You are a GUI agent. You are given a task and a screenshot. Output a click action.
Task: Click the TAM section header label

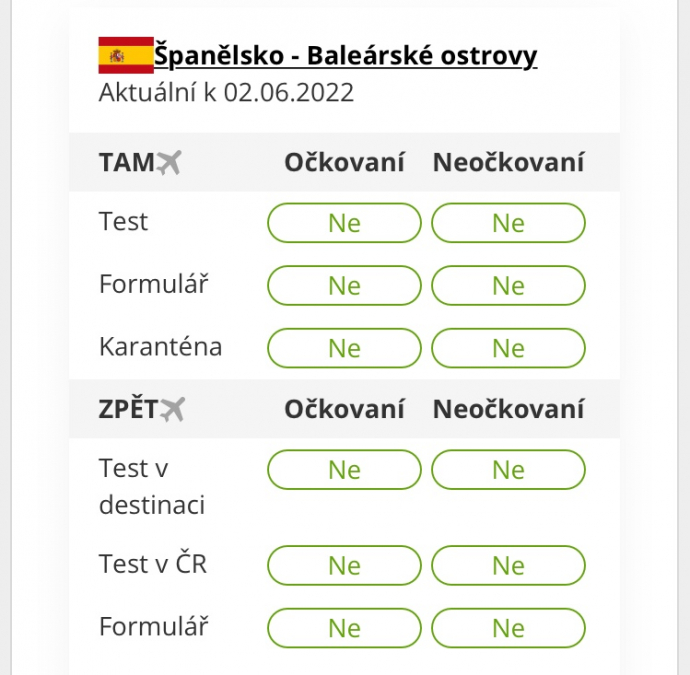[126, 162]
